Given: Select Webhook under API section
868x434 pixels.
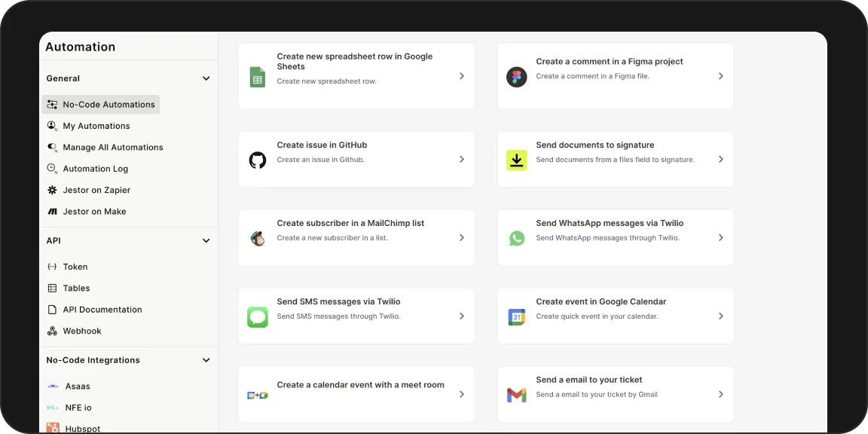Looking at the screenshot, I should coord(81,331).
